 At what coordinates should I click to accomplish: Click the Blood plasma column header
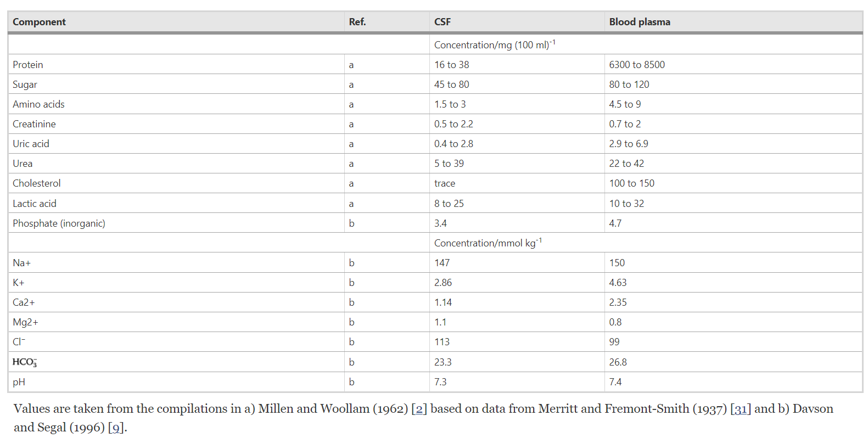coord(639,22)
